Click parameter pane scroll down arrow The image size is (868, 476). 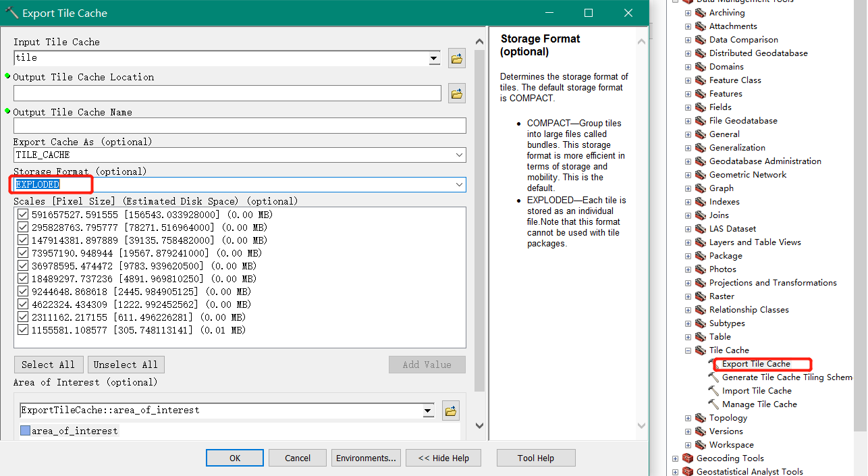pos(480,425)
